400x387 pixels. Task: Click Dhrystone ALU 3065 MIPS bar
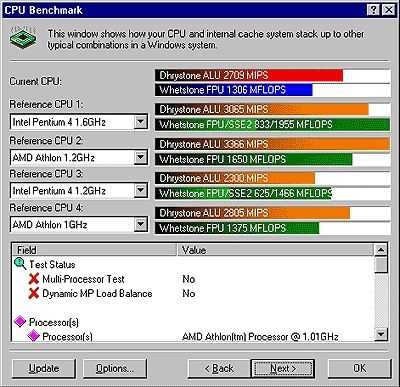[x=272, y=109]
